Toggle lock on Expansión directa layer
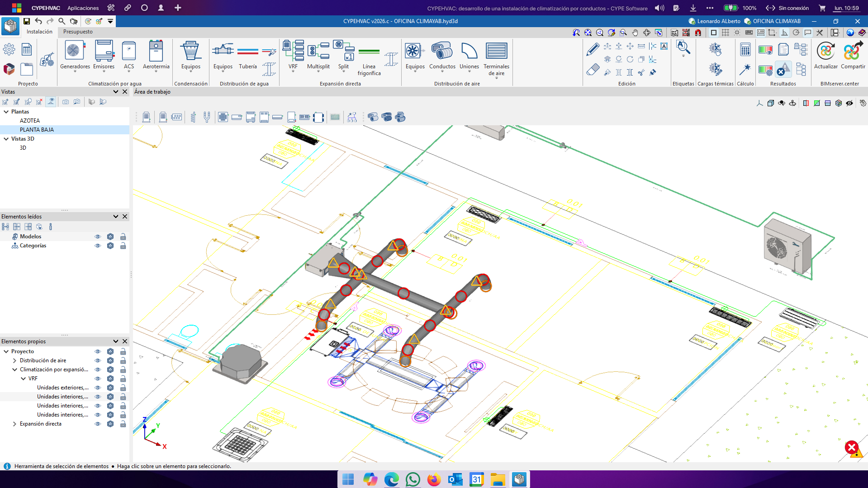This screenshot has width=868, height=488. (x=123, y=424)
